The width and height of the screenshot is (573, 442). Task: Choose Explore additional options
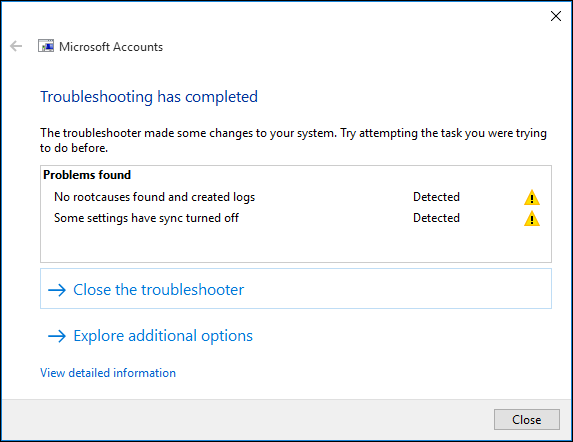click(x=163, y=336)
